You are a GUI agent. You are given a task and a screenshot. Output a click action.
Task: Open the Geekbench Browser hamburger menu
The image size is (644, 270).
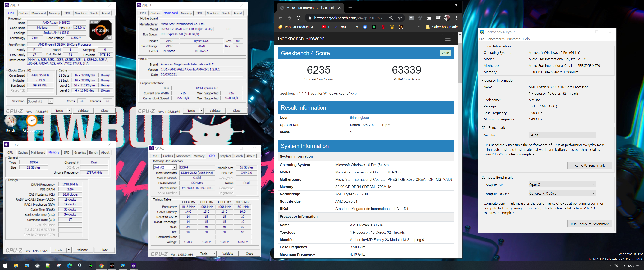[448, 39]
